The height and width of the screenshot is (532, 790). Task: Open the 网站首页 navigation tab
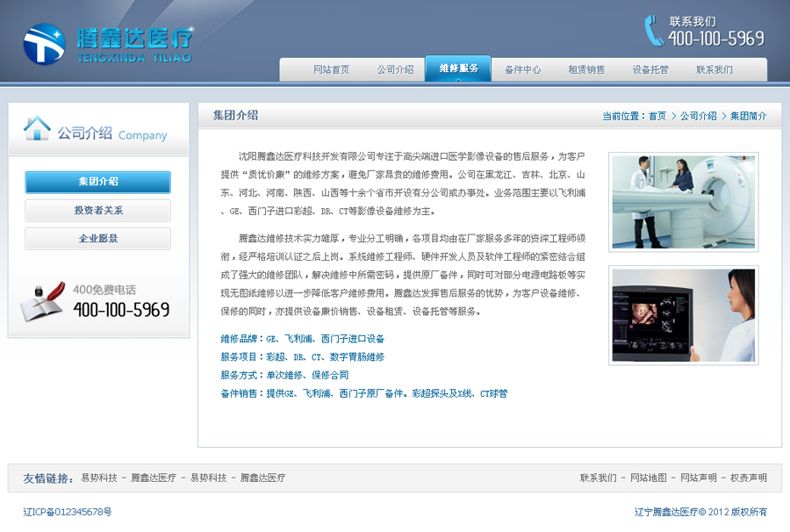(331, 69)
